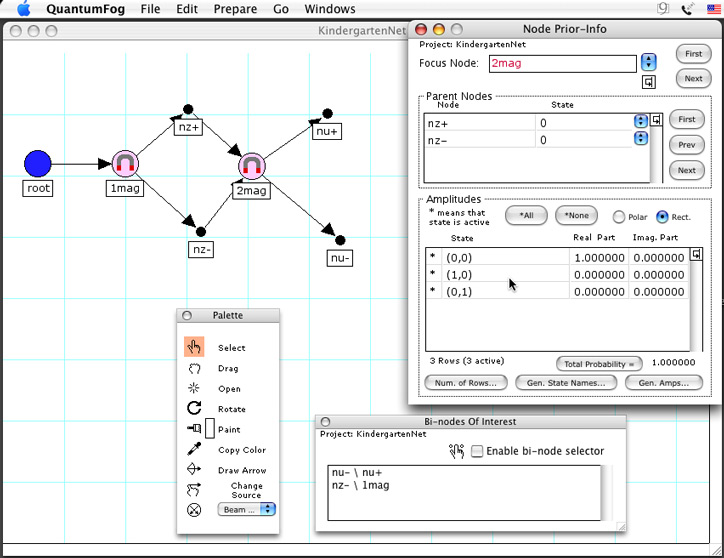Click the First button in Parent Nodes

point(687,119)
